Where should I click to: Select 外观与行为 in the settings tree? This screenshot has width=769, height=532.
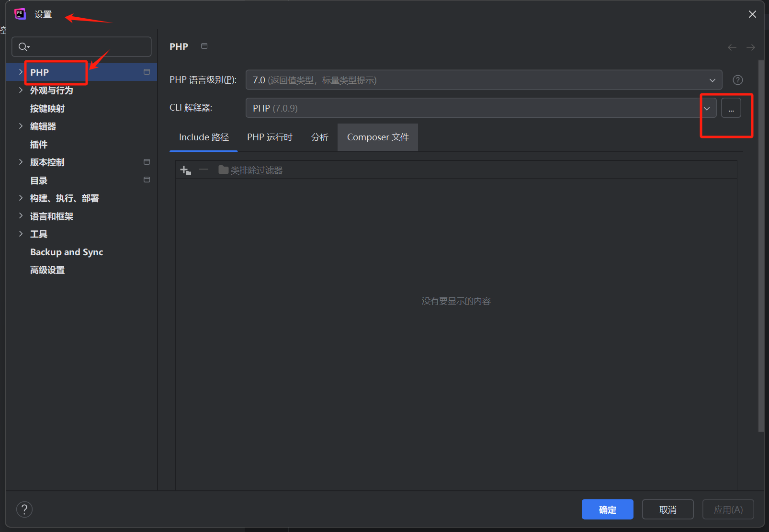click(51, 90)
